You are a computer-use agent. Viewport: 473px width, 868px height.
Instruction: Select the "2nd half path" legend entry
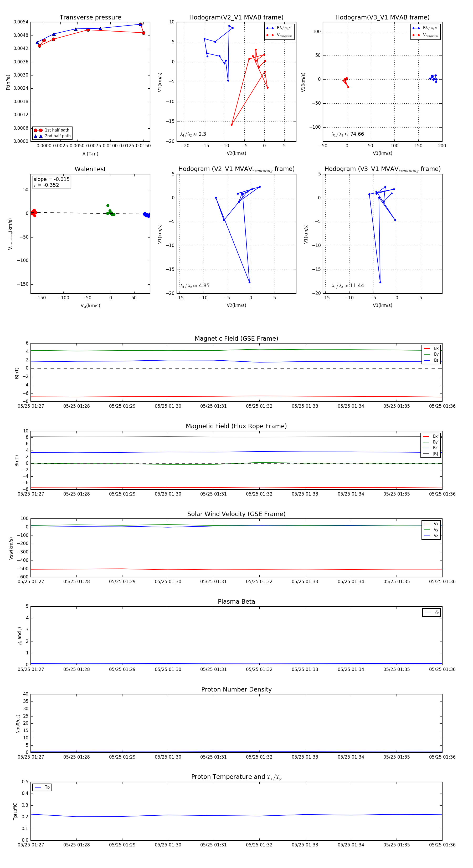[x=52, y=136]
